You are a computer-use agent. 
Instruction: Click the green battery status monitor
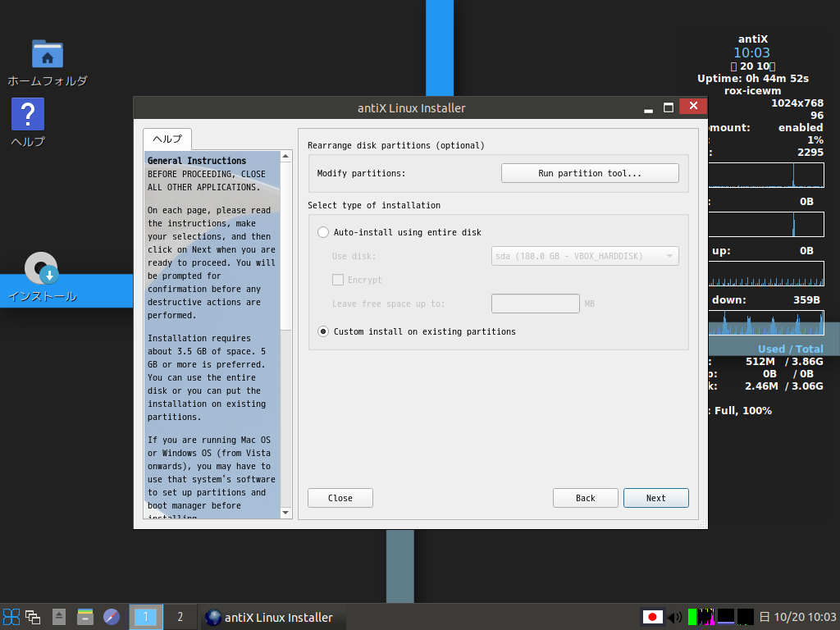[692, 617]
